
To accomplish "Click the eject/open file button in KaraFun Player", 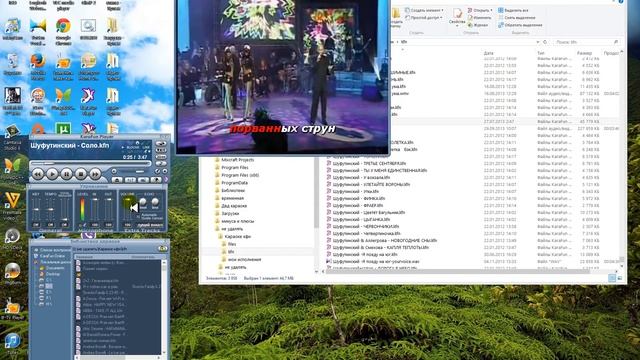I will (x=117, y=180).
